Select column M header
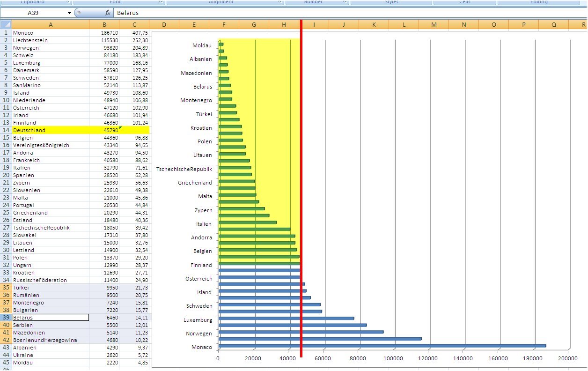Viewport: 588px width, 371px height. point(434,24)
